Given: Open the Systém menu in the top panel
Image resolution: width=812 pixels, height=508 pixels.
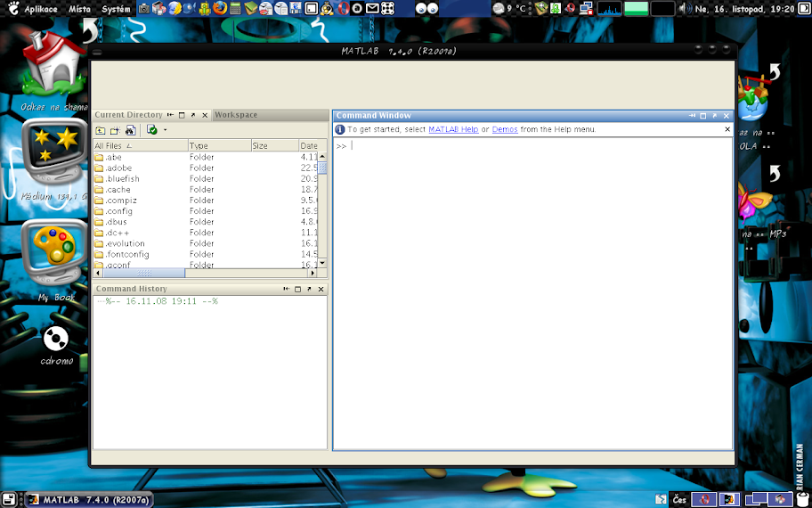Looking at the screenshot, I should coord(116,8).
